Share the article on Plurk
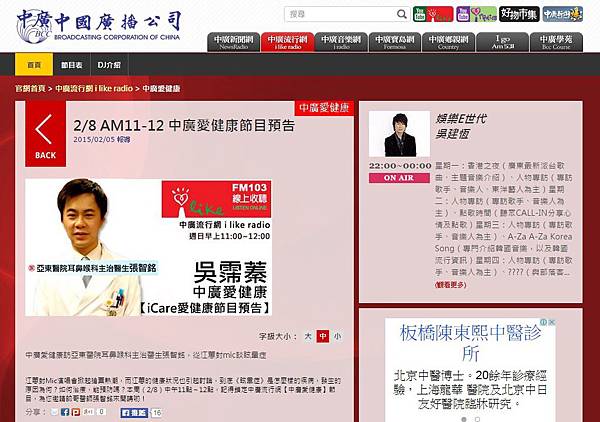This screenshot has height=422, width=600. 76,412
